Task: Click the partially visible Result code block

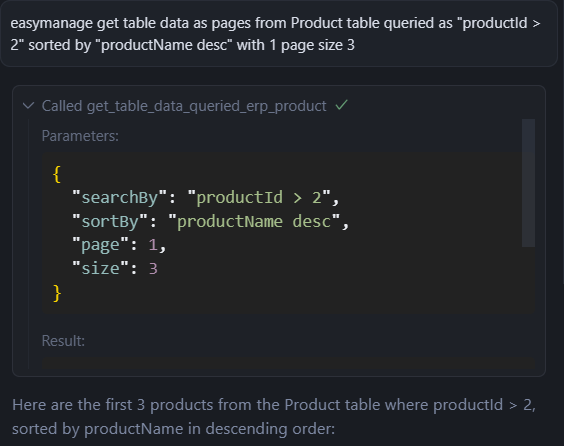Action: 288,363
